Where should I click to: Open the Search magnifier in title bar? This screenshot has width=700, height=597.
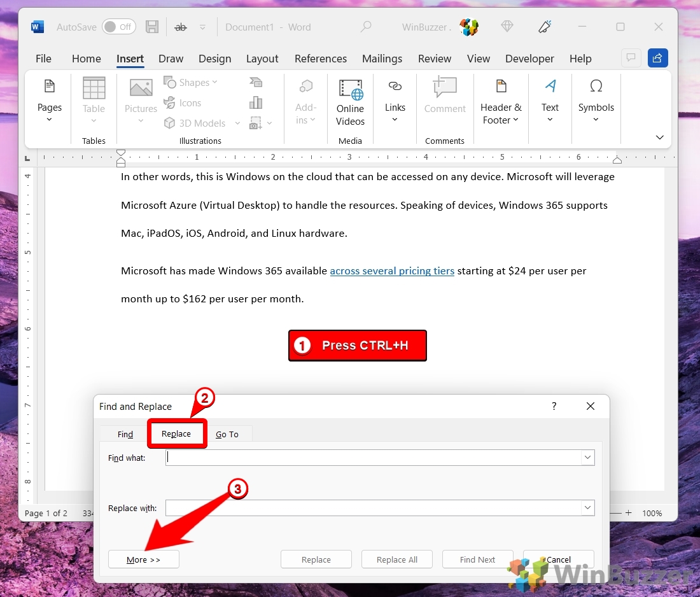click(366, 27)
